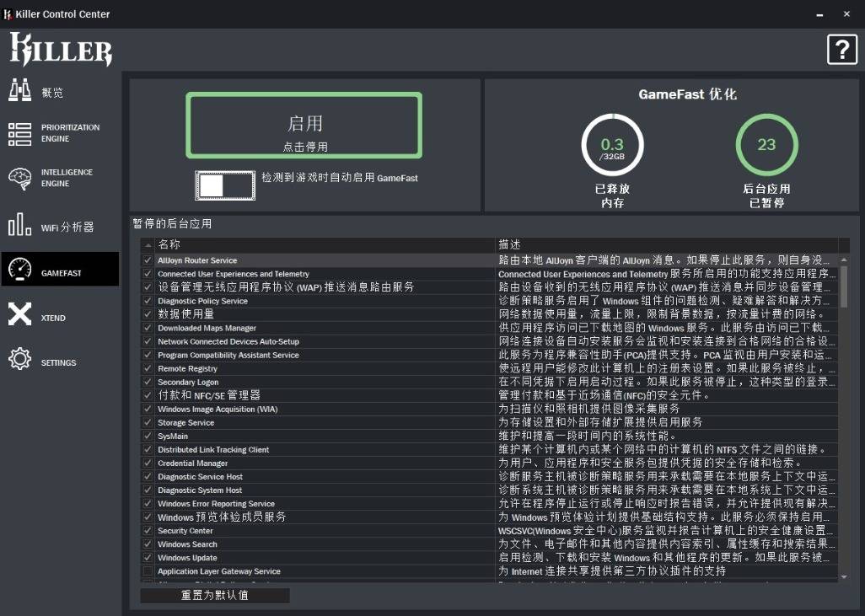Select Windows 预览体验成员服务 row
865x616 pixels.
point(489,517)
